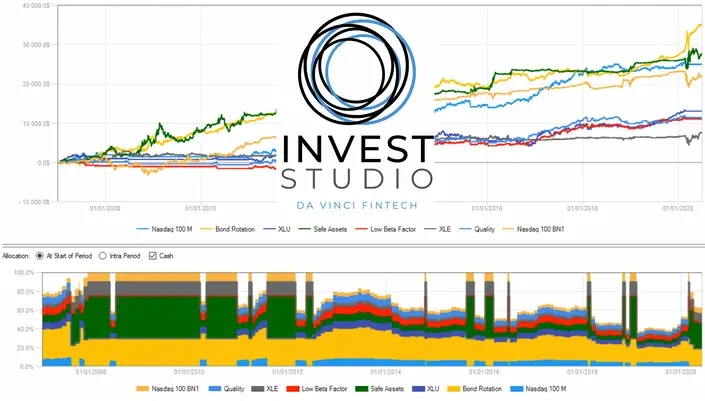This screenshot has height=401, width=705.
Task: Uncheck the Cash checkbox
Action: coord(153,256)
